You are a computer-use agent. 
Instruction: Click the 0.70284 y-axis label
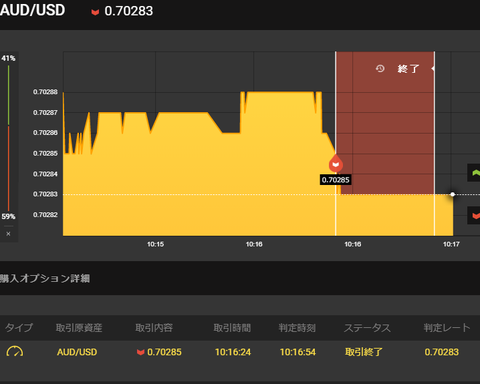click(45, 174)
